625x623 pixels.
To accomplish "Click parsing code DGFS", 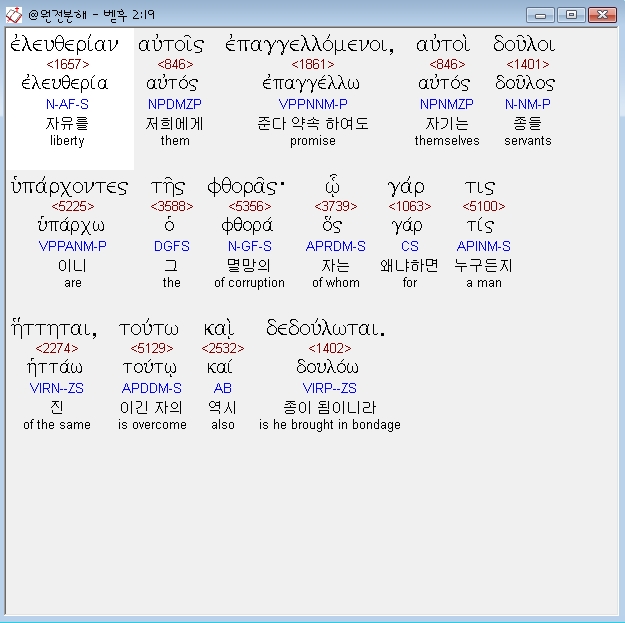I will pyautogui.click(x=172, y=246).
